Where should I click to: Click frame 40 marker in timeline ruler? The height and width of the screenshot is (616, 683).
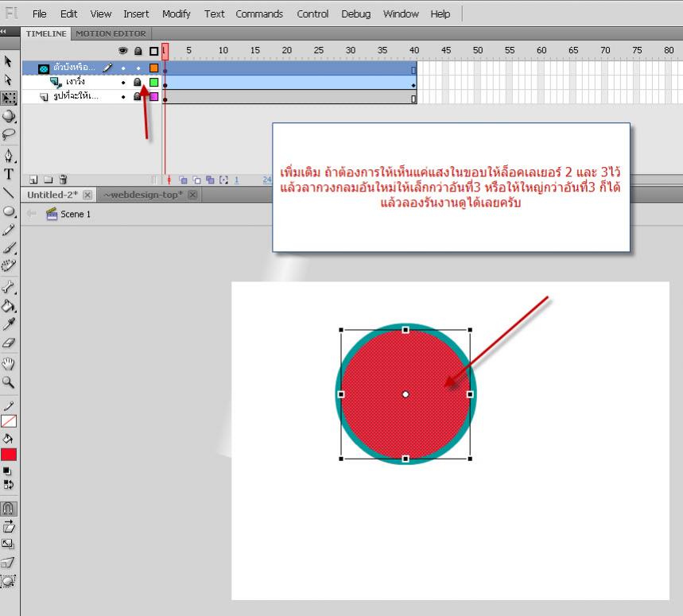414,50
